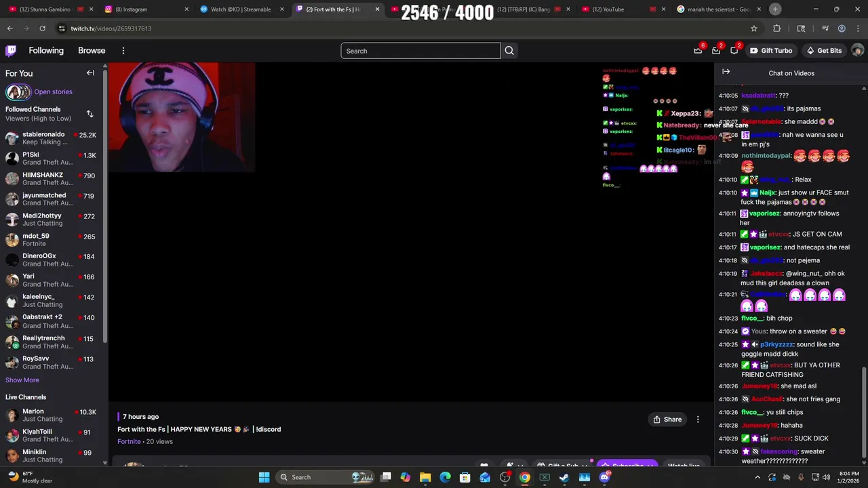Reload the current page
The height and width of the screenshot is (488, 868).
coord(42,28)
